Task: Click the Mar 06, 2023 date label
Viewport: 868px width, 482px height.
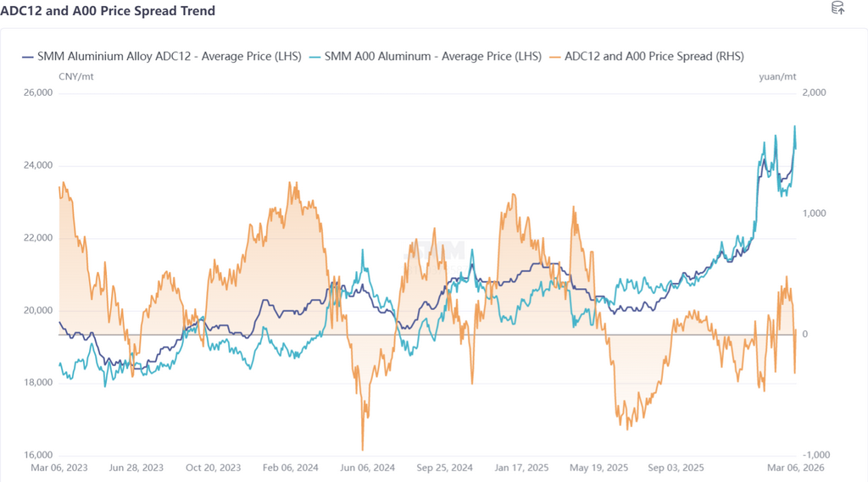Action: click(x=58, y=468)
